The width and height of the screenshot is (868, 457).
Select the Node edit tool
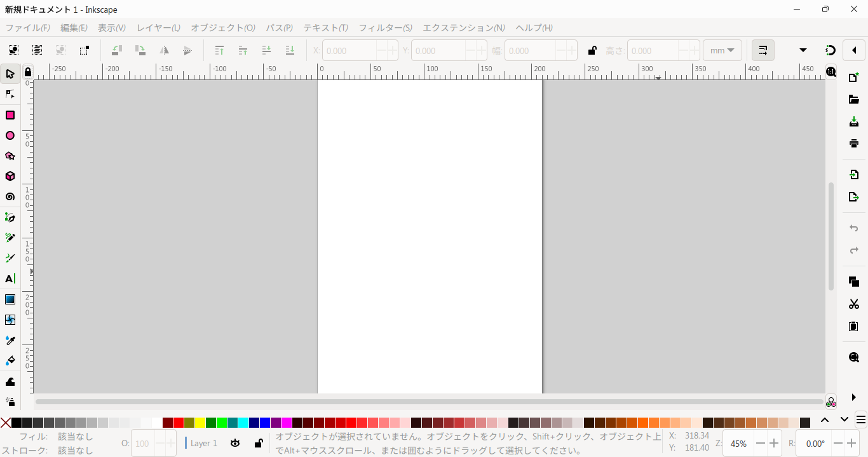pyautogui.click(x=10, y=94)
